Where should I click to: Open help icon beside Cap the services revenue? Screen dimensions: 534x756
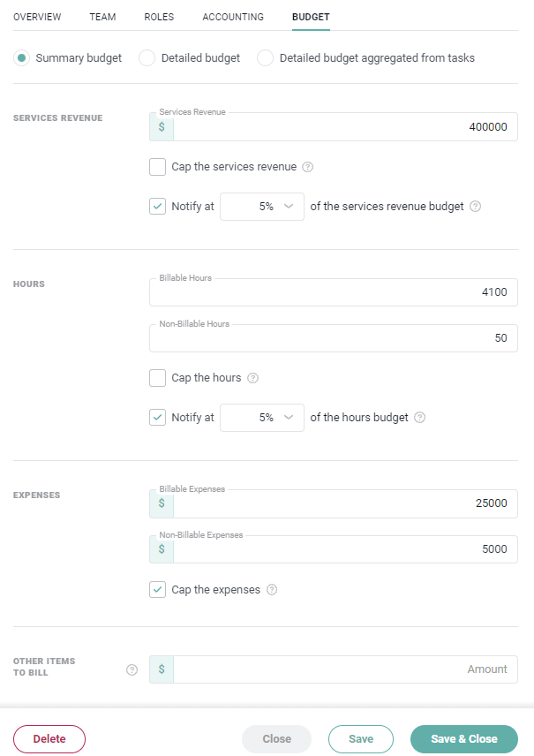click(x=307, y=167)
